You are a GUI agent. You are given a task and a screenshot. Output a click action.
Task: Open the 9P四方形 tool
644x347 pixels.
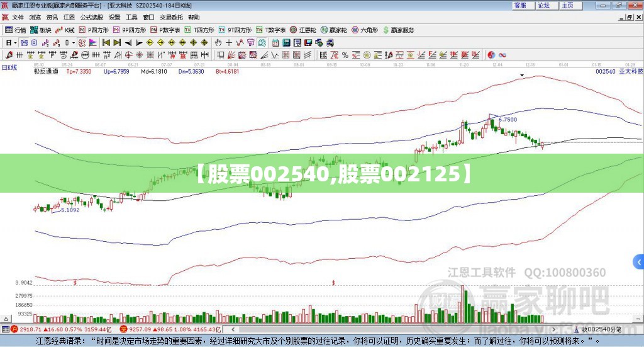click(x=130, y=30)
